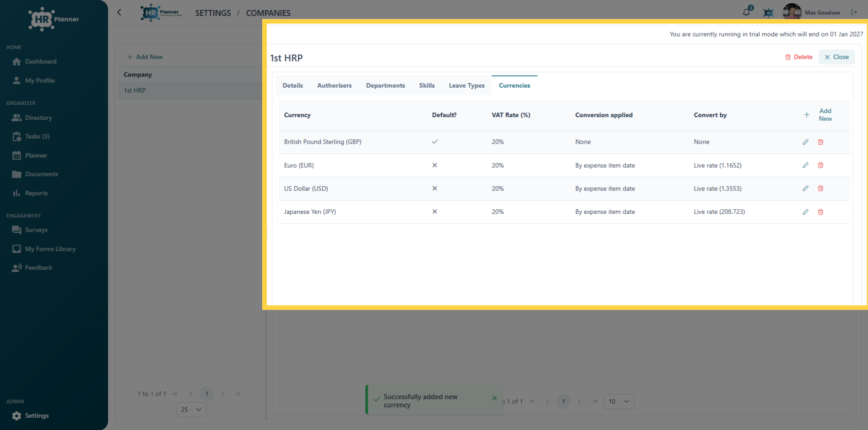The image size is (868, 430).
Task: Edit the British Pound Sterling currency row
Action: pyautogui.click(x=805, y=142)
